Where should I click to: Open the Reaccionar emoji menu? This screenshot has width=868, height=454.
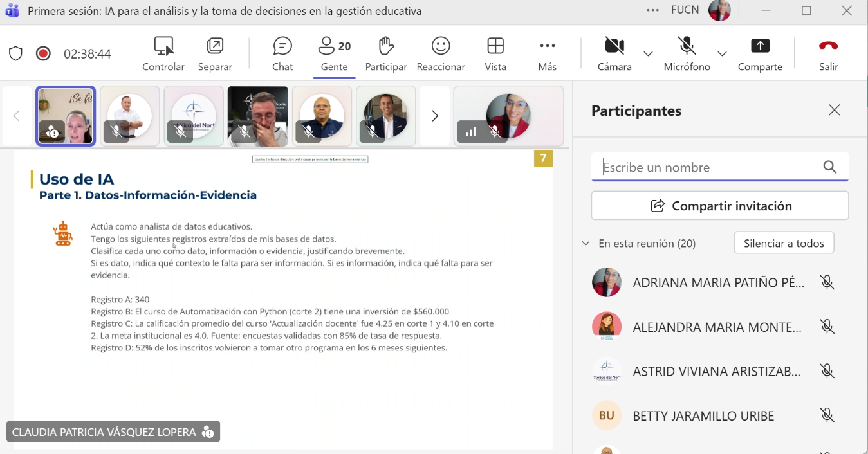point(441,54)
